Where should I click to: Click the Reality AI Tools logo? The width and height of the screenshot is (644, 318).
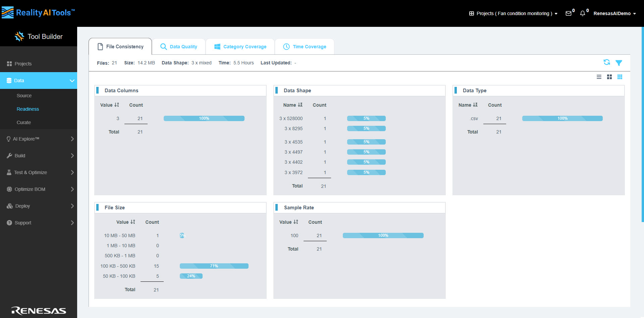click(38, 13)
